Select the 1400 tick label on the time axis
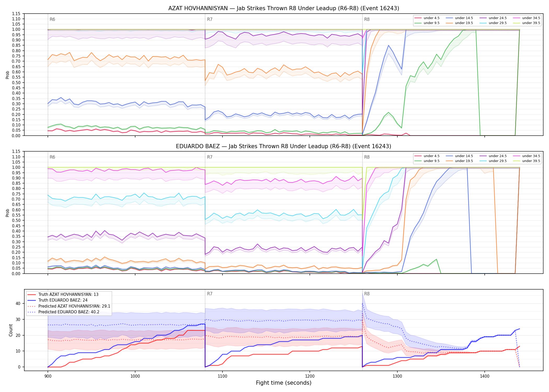Viewport: 549px width, 392px height. click(x=485, y=376)
